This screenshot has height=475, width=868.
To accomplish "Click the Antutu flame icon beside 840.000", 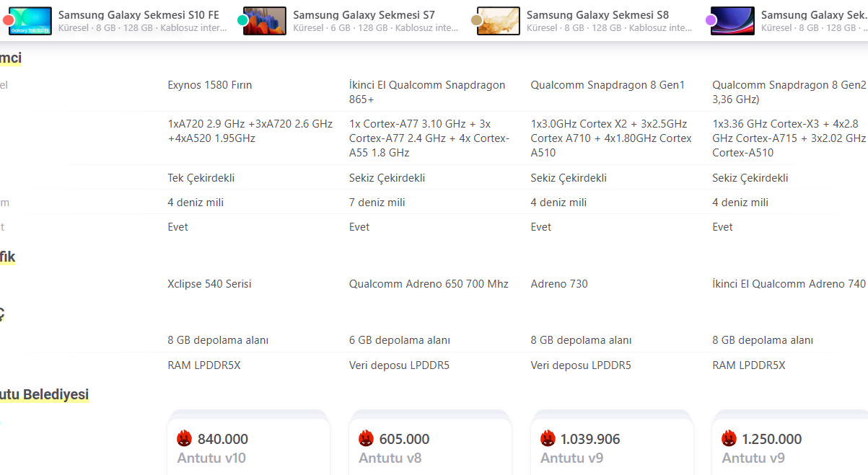I will click(x=185, y=438).
